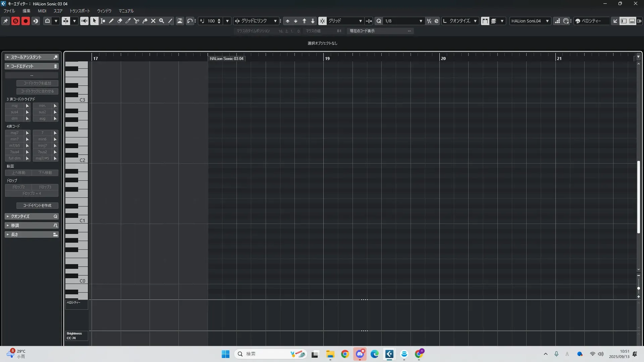Open the MIDI menu
Screen dimensions: 644x362
[42, 11]
